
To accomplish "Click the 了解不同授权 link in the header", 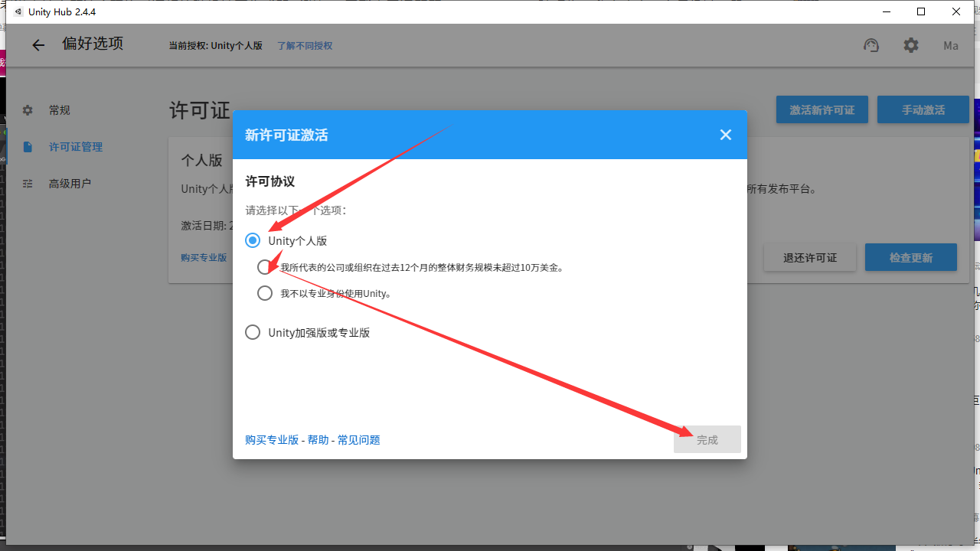I will pos(304,46).
